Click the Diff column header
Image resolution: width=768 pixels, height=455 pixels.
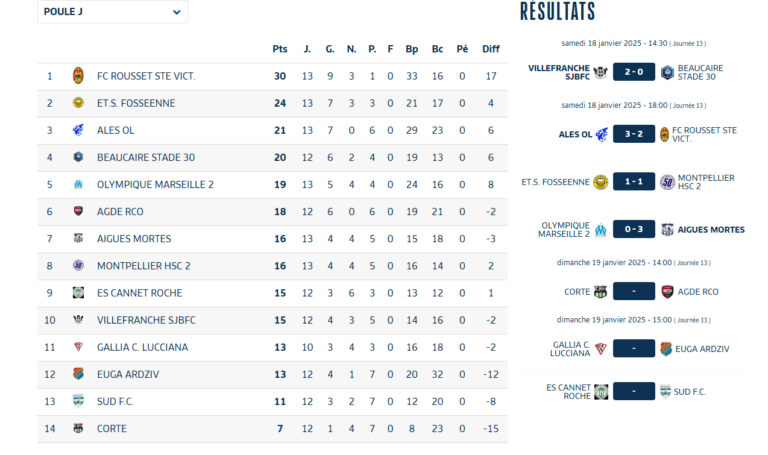coord(491,49)
